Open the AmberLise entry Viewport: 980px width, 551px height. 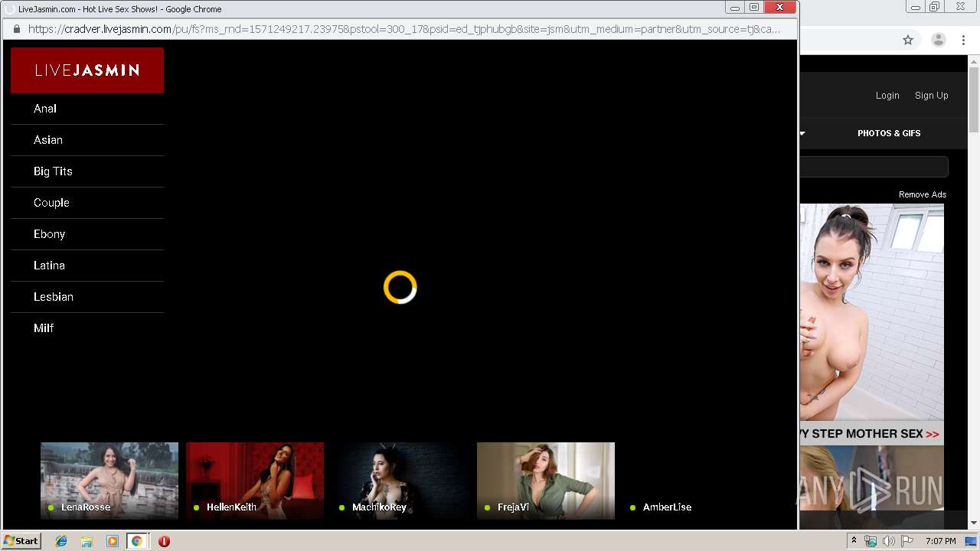click(691, 481)
